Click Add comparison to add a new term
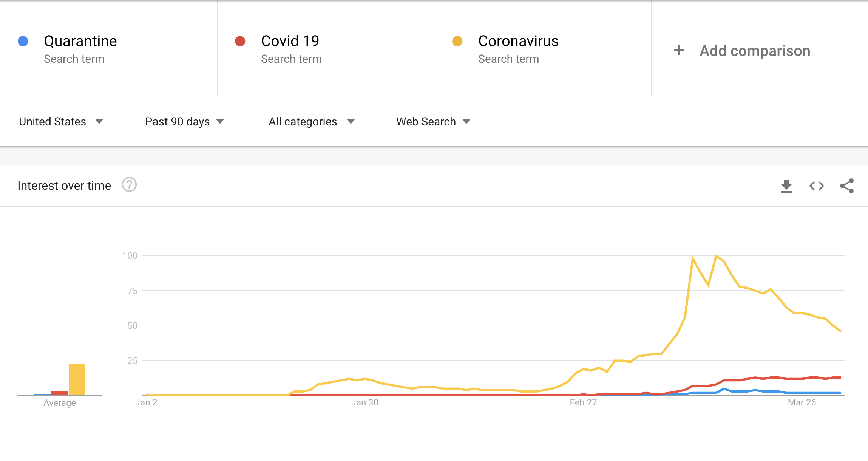The width and height of the screenshot is (868, 461). click(x=754, y=50)
